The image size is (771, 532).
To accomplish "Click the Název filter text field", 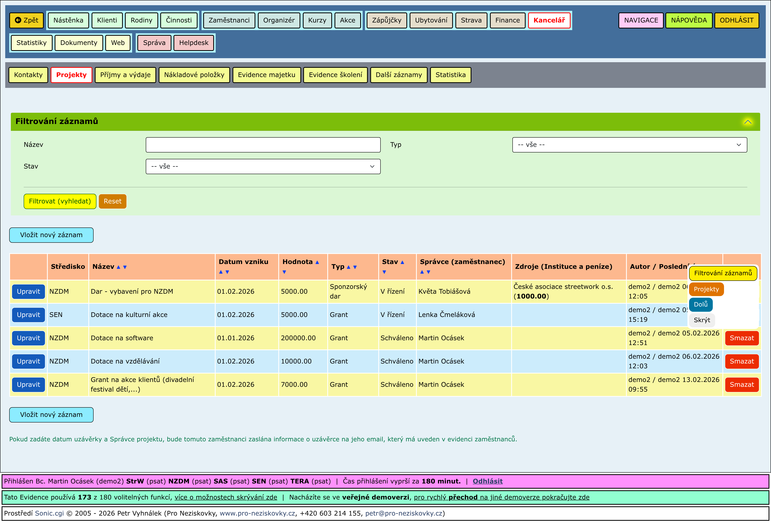I will point(263,145).
